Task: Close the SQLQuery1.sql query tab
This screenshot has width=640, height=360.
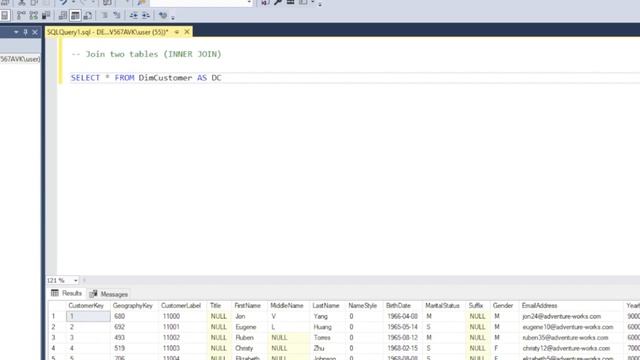Action: [x=187, y=32]
